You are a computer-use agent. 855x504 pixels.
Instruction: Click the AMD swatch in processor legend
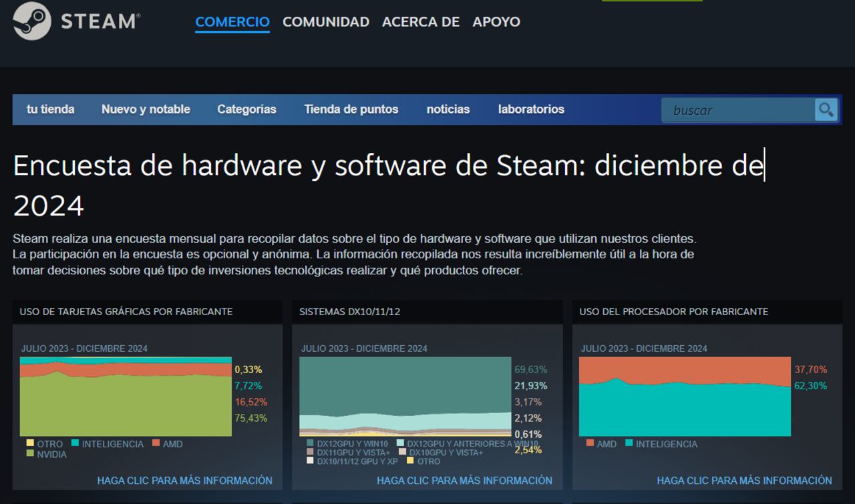click(590, 443)
